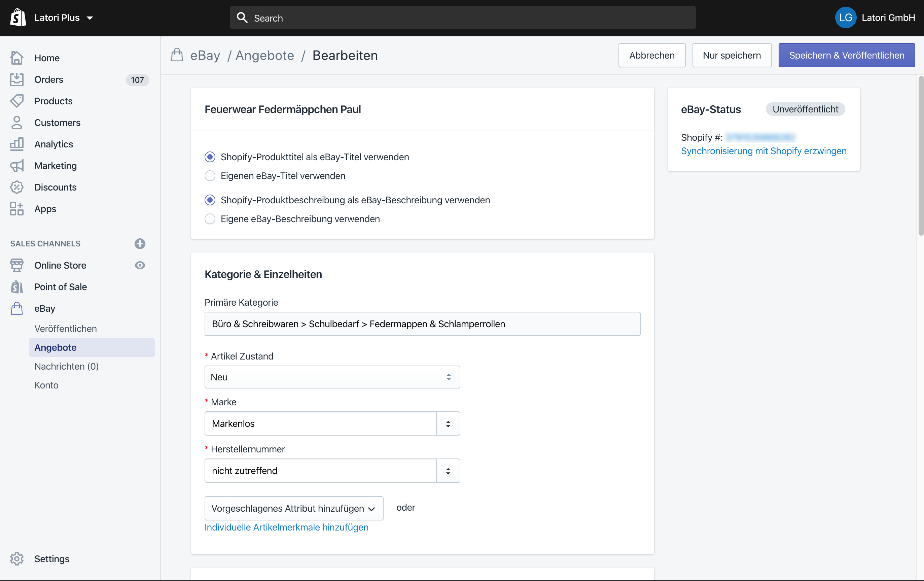Screen dimensions: 924x581
Task: Click Synchronisierung mit Shopify erzwingen link
Action: (x=763, y=151)
